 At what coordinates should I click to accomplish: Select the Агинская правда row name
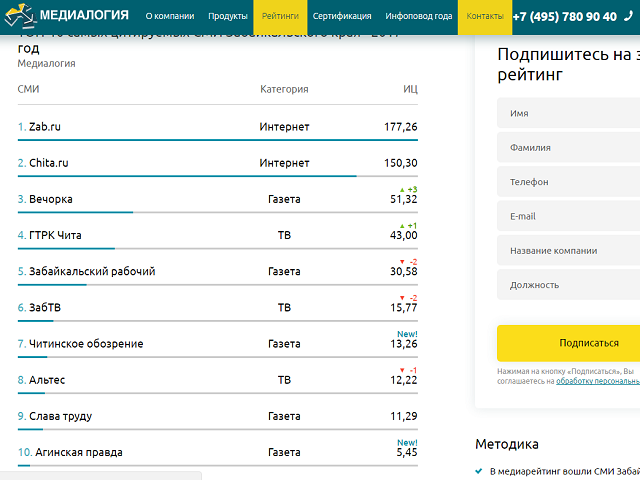click(79, 452)
